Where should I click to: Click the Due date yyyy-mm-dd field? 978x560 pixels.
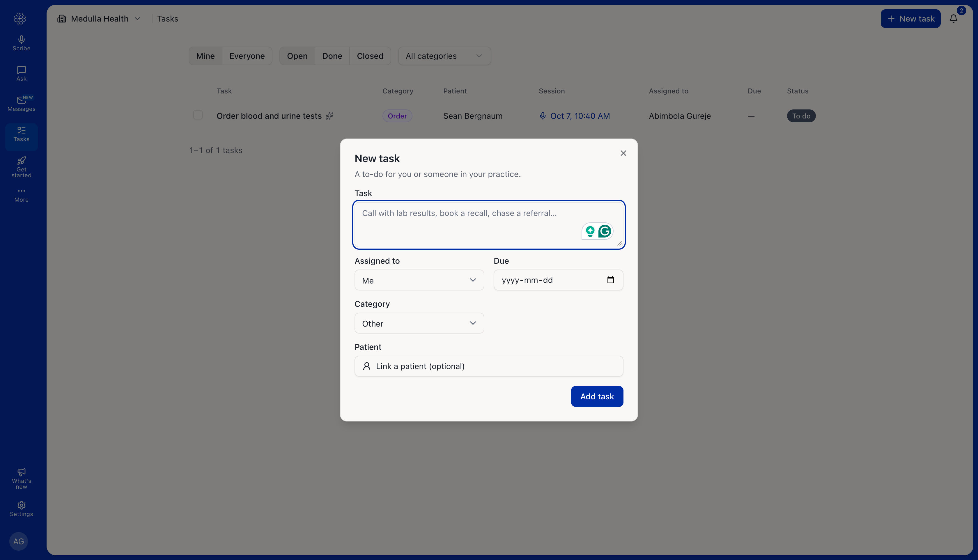tap(558, 280)
